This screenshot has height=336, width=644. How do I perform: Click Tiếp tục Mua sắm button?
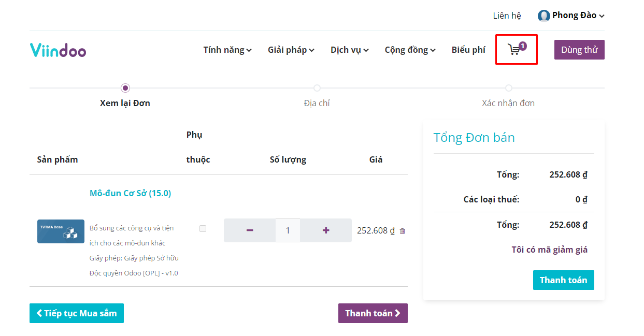[77, 313]
